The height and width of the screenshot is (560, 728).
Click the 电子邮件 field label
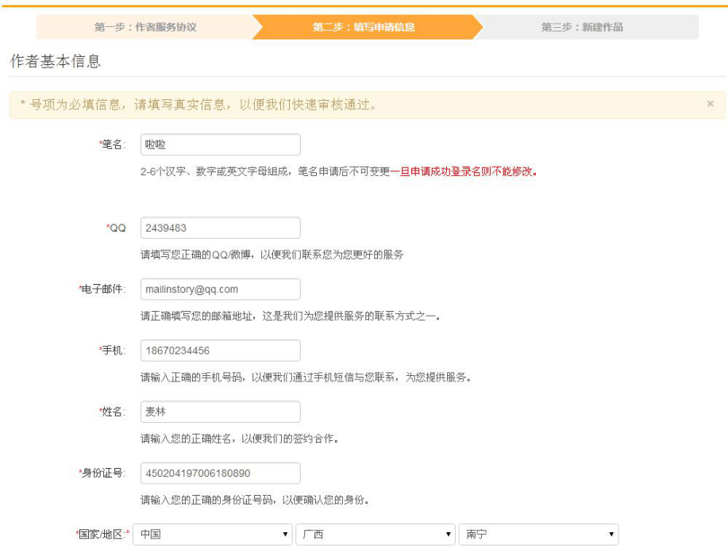[x=102, y=290]
